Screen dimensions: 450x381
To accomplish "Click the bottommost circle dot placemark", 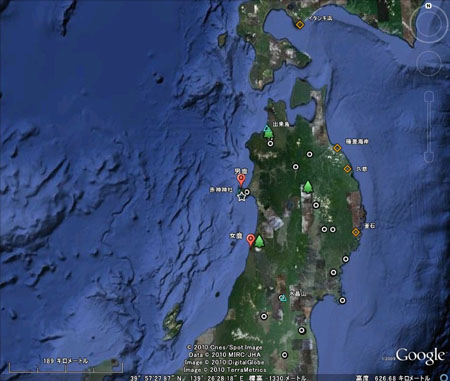I will point(284,355).
